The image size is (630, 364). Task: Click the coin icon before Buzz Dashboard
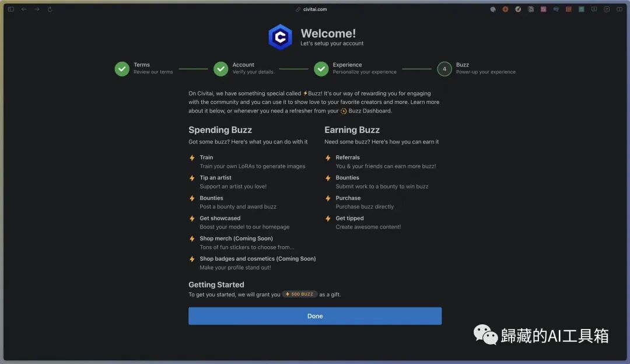(344, 111)
